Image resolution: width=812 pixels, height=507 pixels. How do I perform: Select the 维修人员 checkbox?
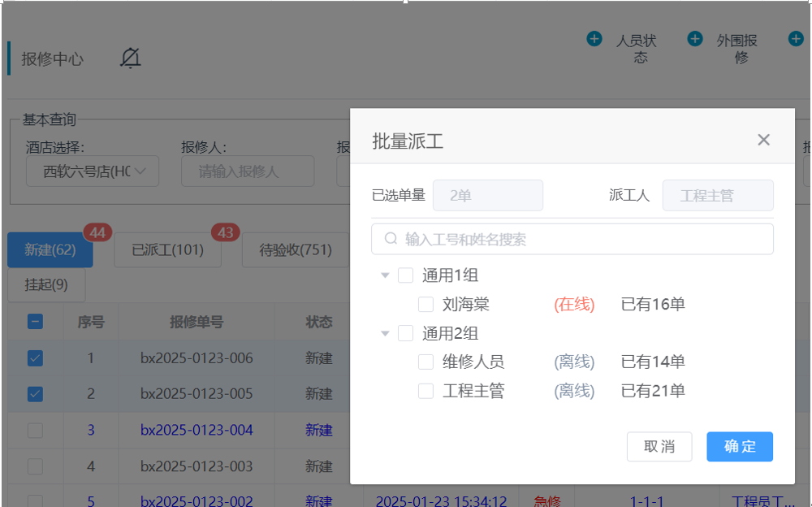coord(425,362)
